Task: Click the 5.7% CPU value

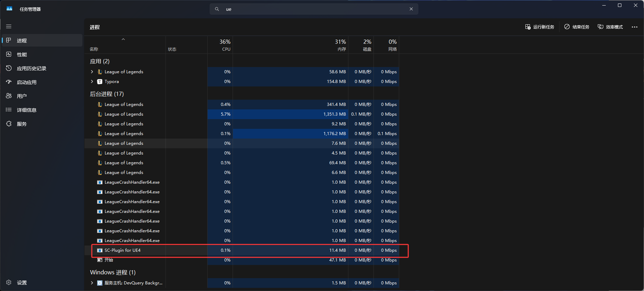Action: pyautogui.click(x=226, y=114)
